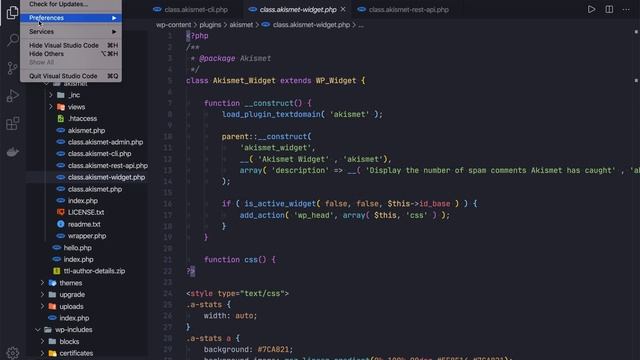
Task: Open the Docker view icon
Action: coord(13,152)
